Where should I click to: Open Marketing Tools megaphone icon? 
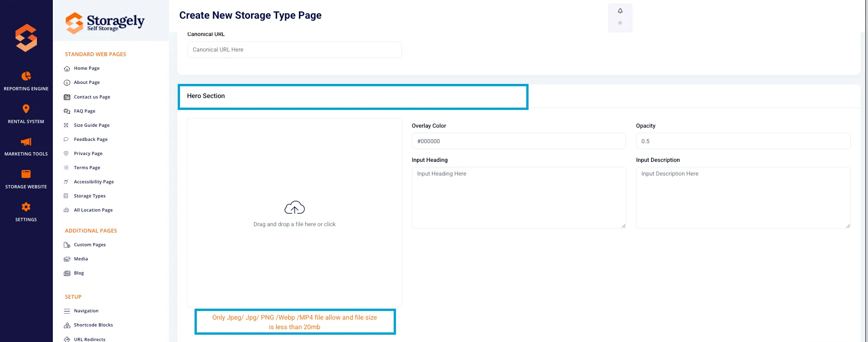click(x=26, y=141)
